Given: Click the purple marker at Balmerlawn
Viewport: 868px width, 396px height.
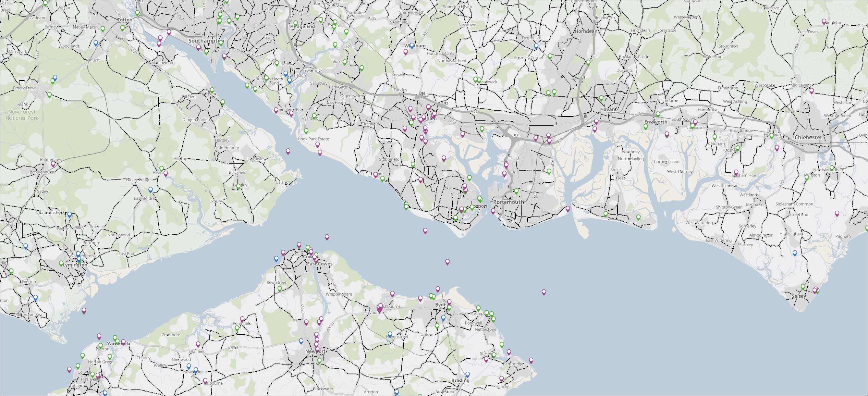Looking at the screenshot, I should coord(53,164).
